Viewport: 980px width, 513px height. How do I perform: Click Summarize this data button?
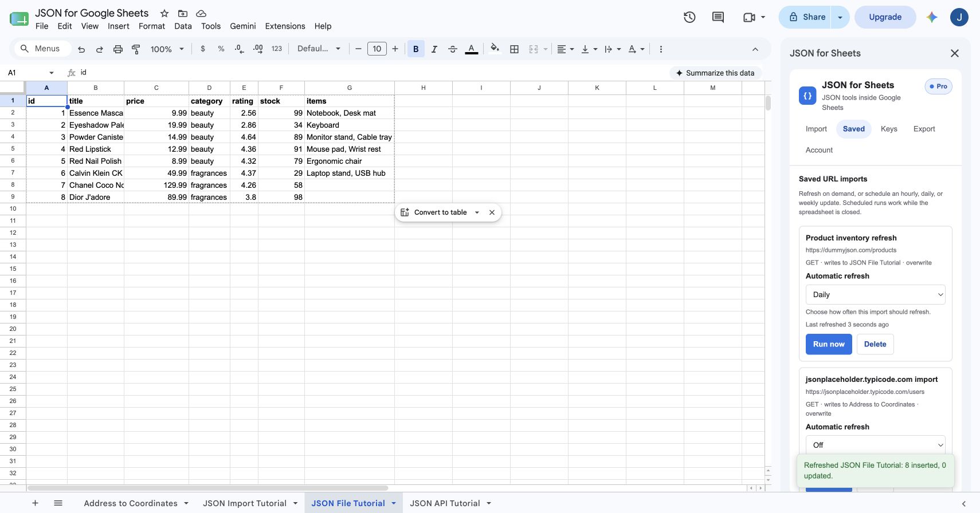coord(715,73)
